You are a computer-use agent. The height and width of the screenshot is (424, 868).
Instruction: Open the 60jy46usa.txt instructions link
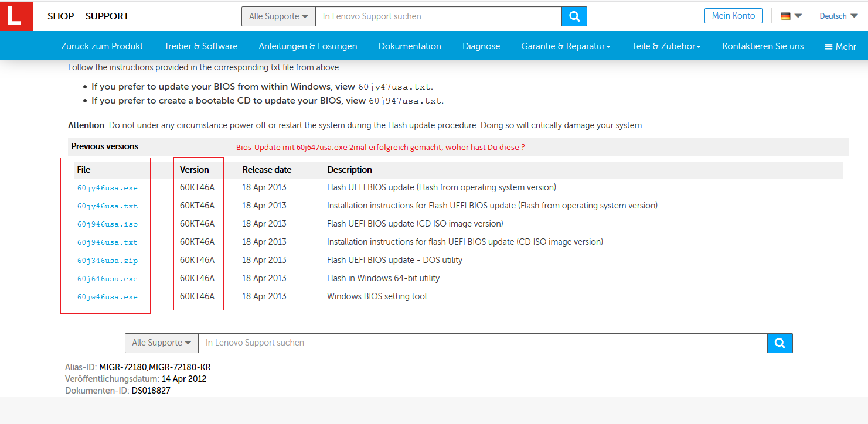[107, 206]
